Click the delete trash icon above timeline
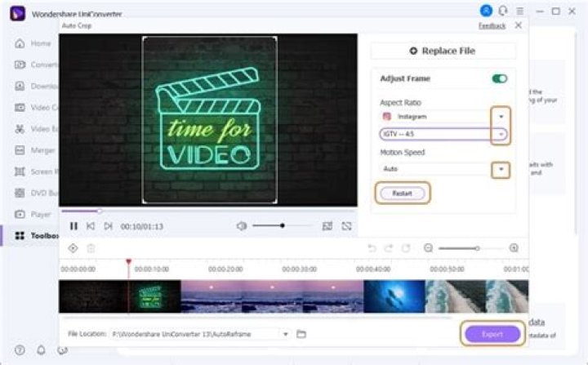 point(91,248)
